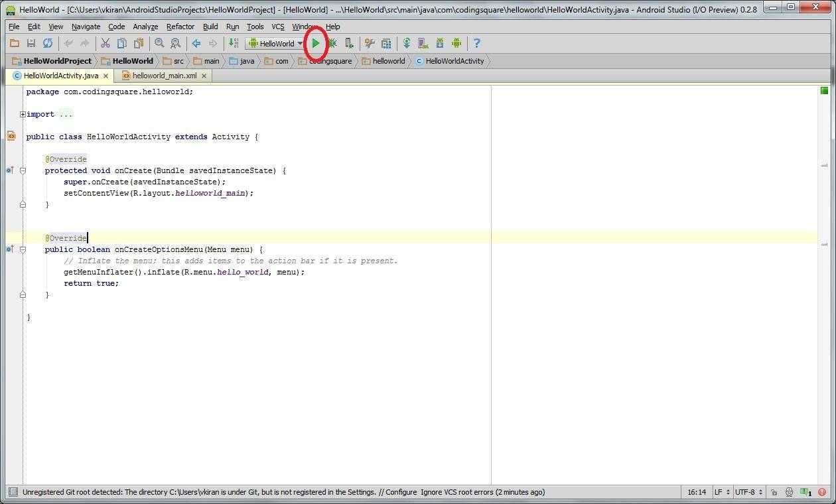
Task: Toggle tool window buttons at status bar corner
Action: [x=12, y=492]
